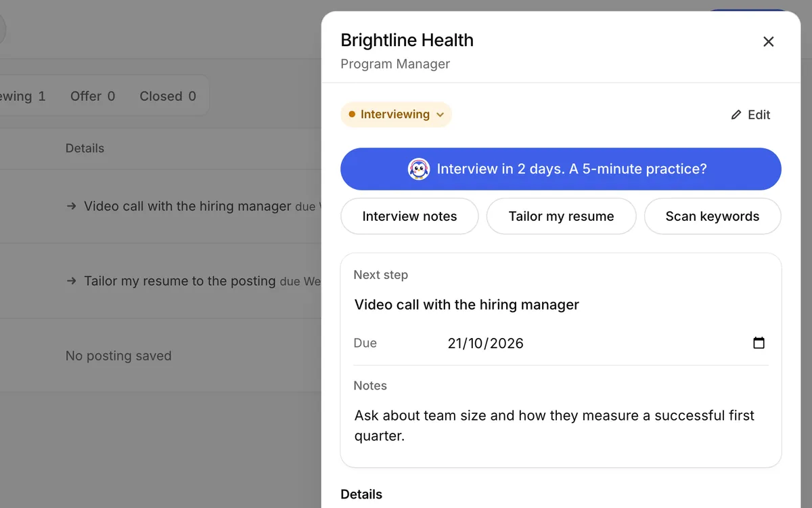The image size is (812, 508).
Task: Edit the next step text field
Action: [x=561, y=305]
